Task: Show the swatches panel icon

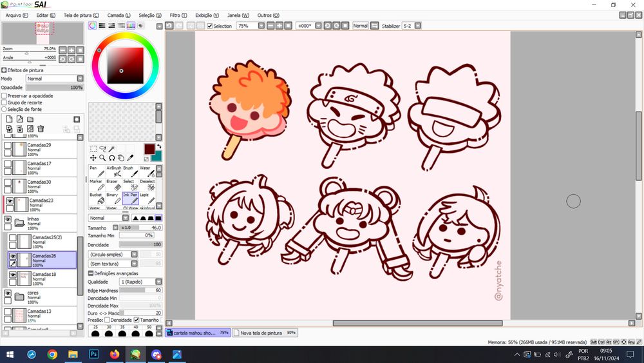Action: point(131,26)
